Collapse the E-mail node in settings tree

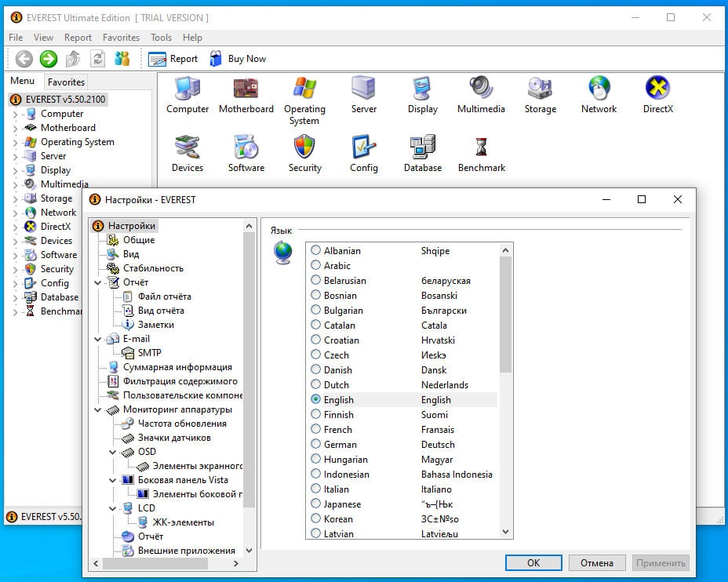pyautogui.click(x=97, y=339)
